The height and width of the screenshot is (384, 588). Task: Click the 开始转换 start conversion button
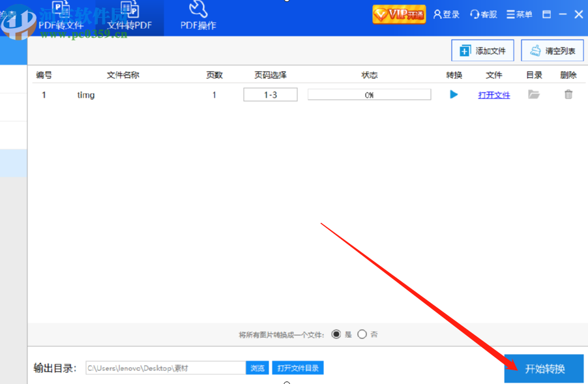(x=544, y=368)
